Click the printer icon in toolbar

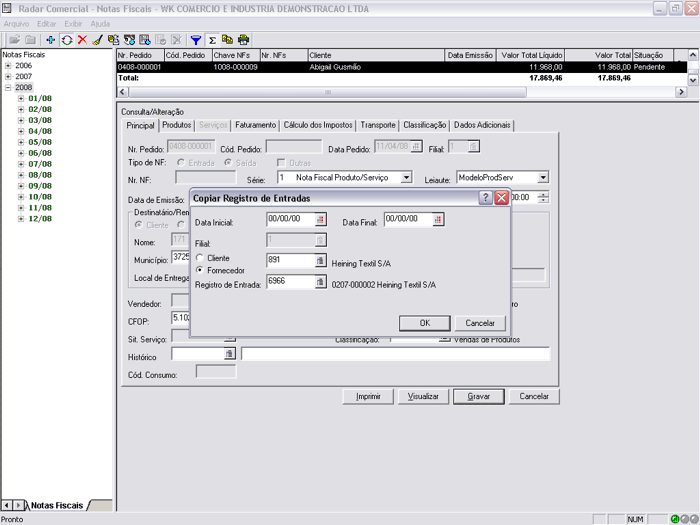(x=243, y=40)
